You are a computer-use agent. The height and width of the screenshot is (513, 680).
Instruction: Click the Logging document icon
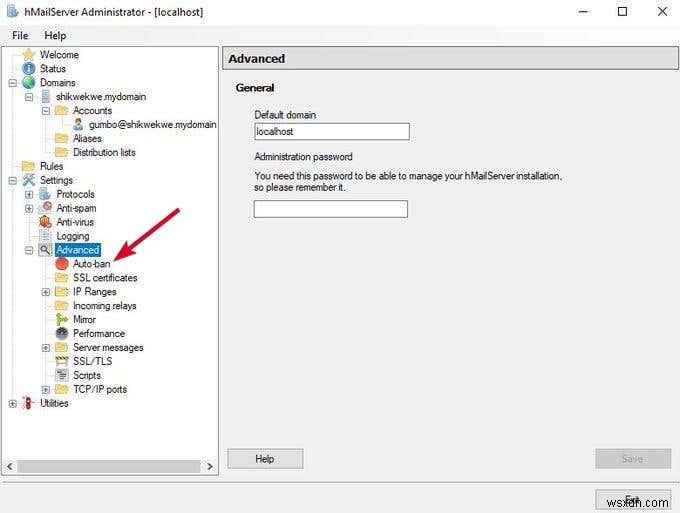[45, 236]
